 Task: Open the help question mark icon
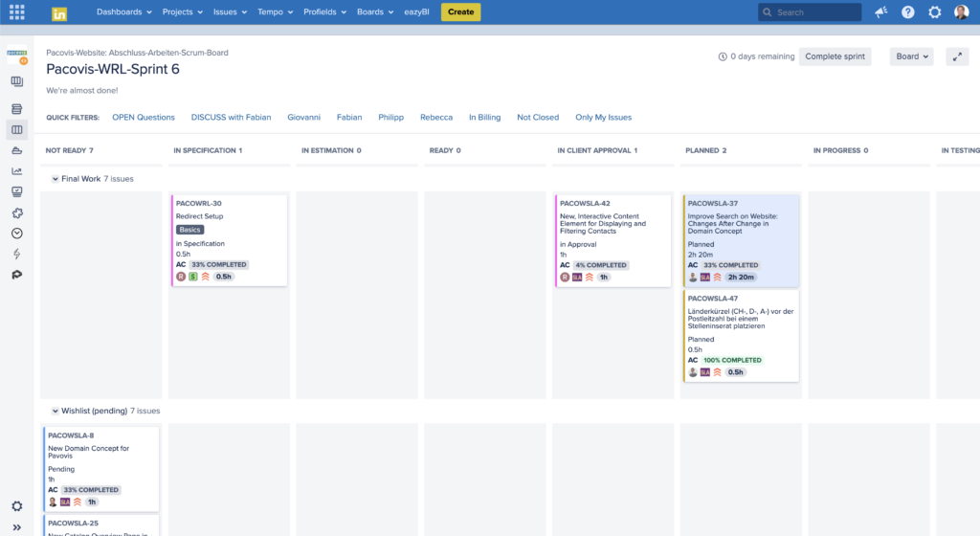point(908,11)
